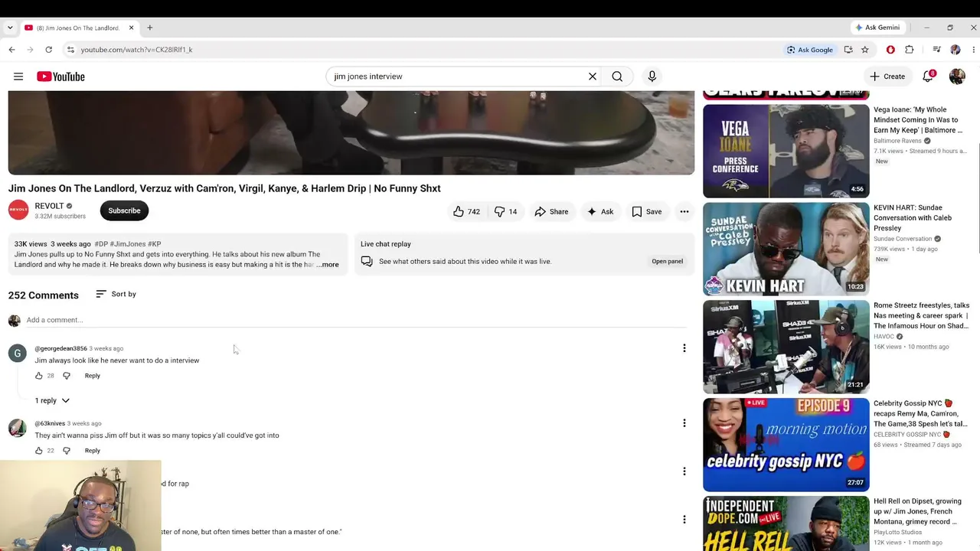980x551 pixels.
Task: Open the #KP hashtag link
Action: tap(155, 244)
